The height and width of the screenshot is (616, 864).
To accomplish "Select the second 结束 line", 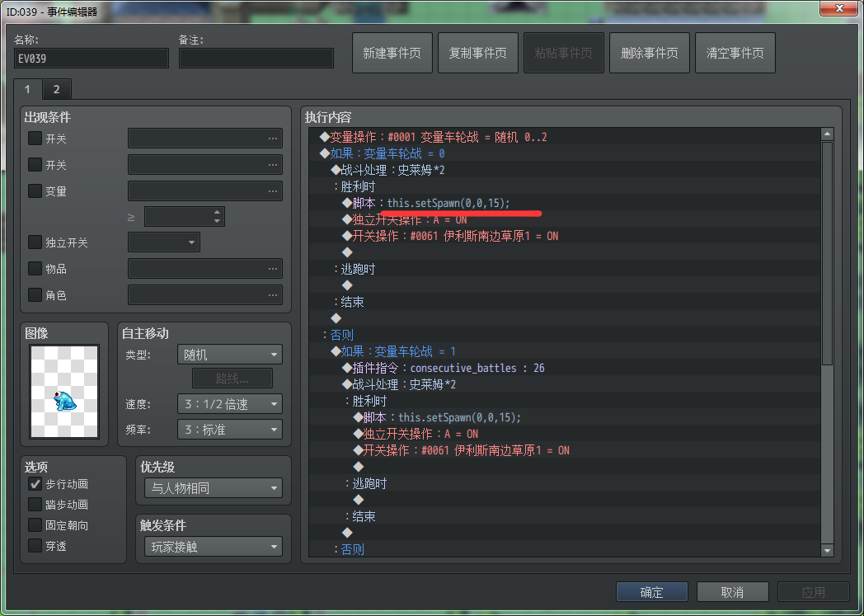I will 564,516.
